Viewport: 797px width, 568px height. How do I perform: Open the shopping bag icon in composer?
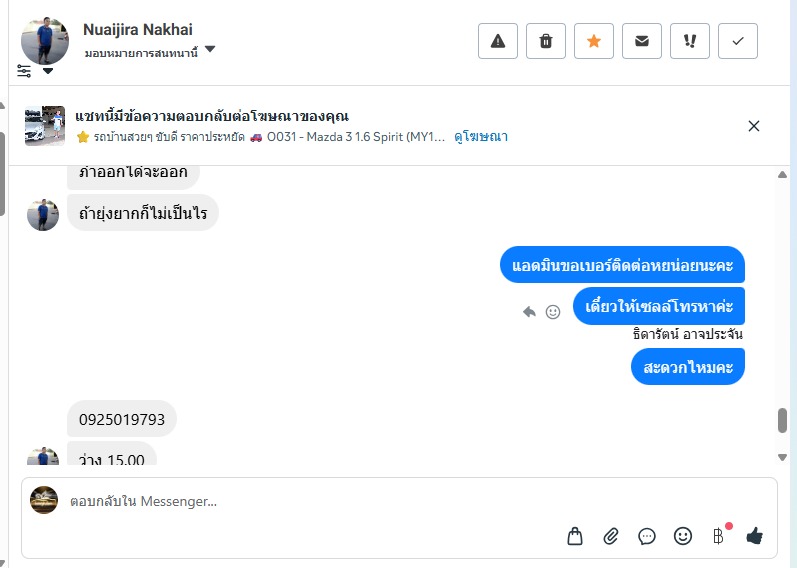click(575, 537)
